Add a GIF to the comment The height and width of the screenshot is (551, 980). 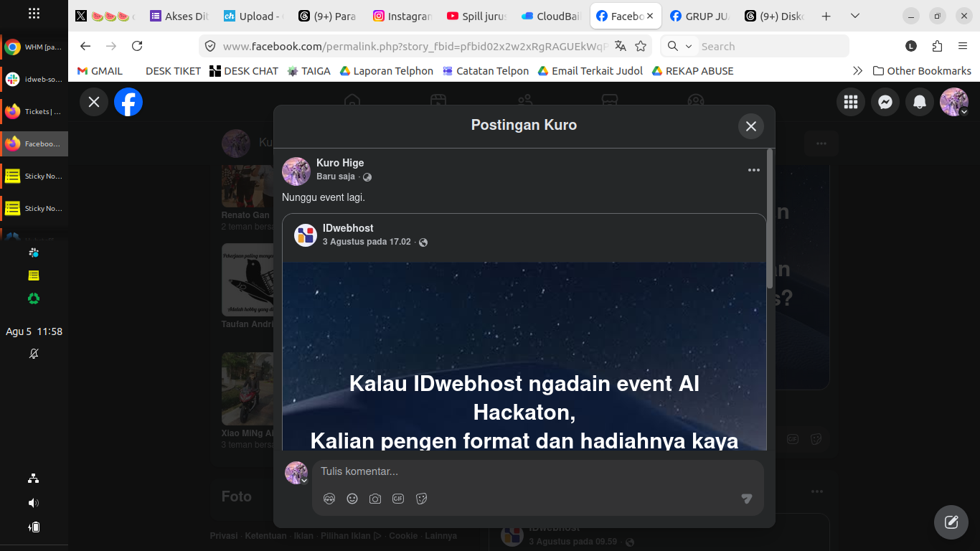coord(398,499)
